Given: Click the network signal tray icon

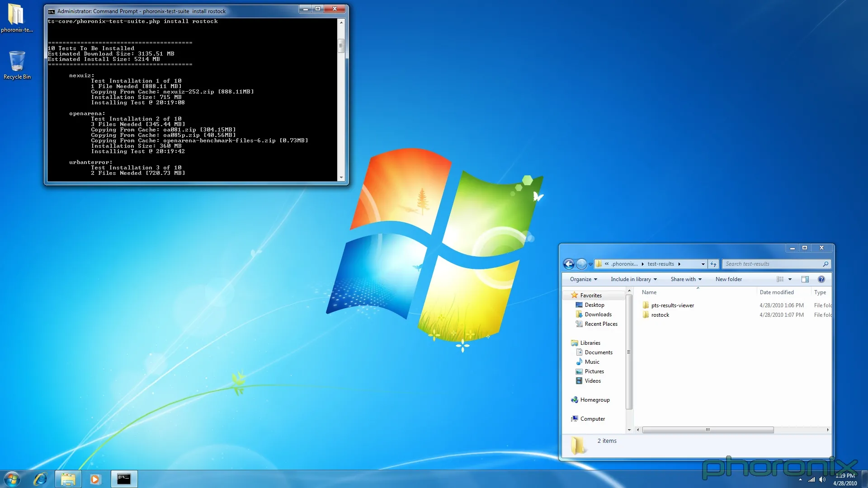Looking at the screenshot, I should click(x=811, y=479).
